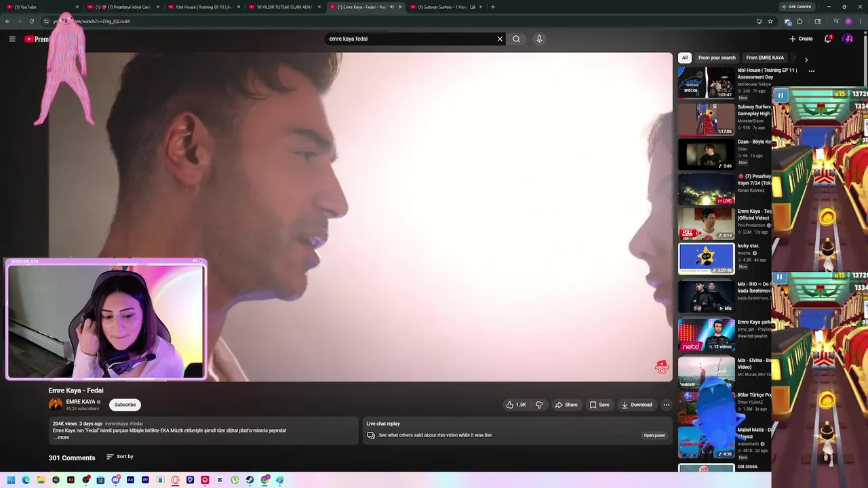Screen dimensions: 868x488
Task: Open options for Idol House video
Action: 811,70
